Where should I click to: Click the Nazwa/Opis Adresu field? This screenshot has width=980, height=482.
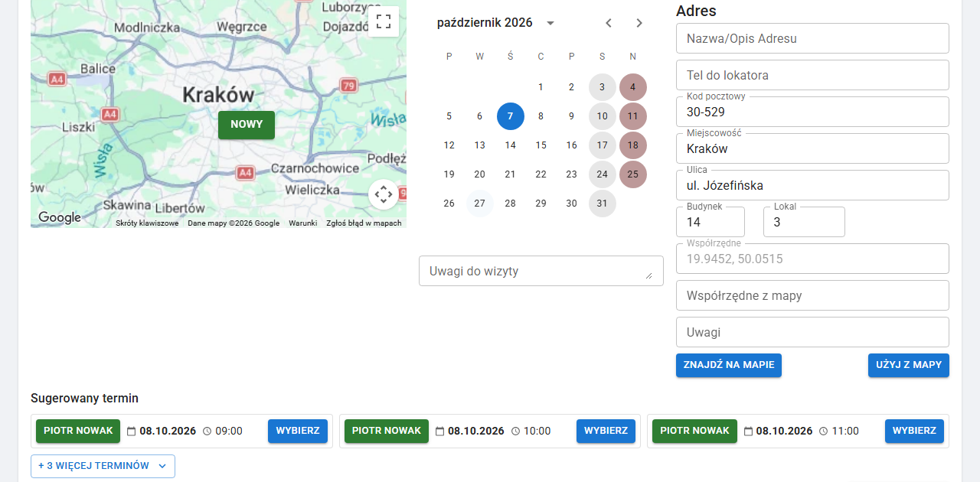[x=812, y=38]
